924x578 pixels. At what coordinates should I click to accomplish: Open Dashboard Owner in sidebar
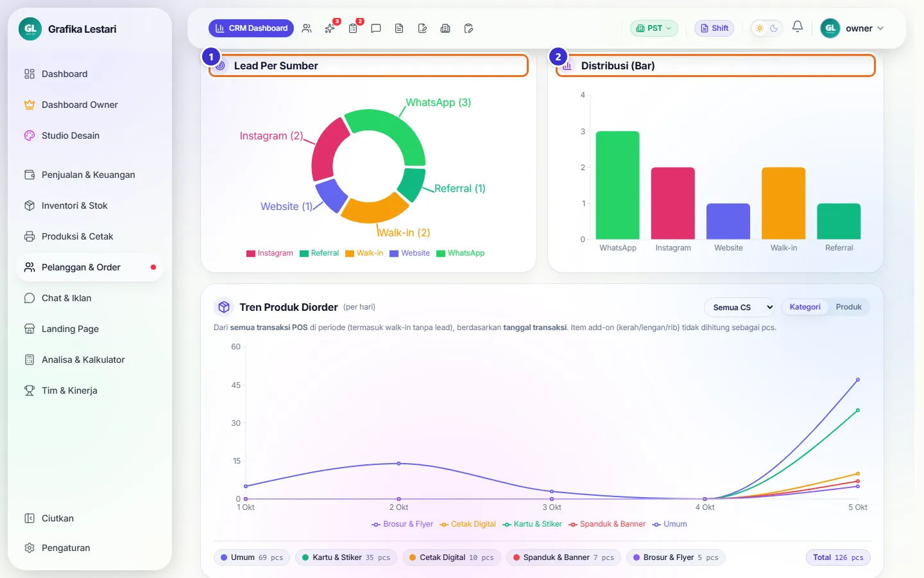tap(90, 105)
